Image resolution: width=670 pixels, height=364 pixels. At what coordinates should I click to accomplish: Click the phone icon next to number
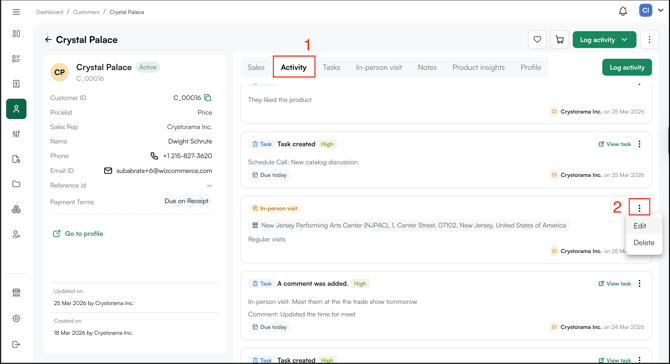[154, 156]
